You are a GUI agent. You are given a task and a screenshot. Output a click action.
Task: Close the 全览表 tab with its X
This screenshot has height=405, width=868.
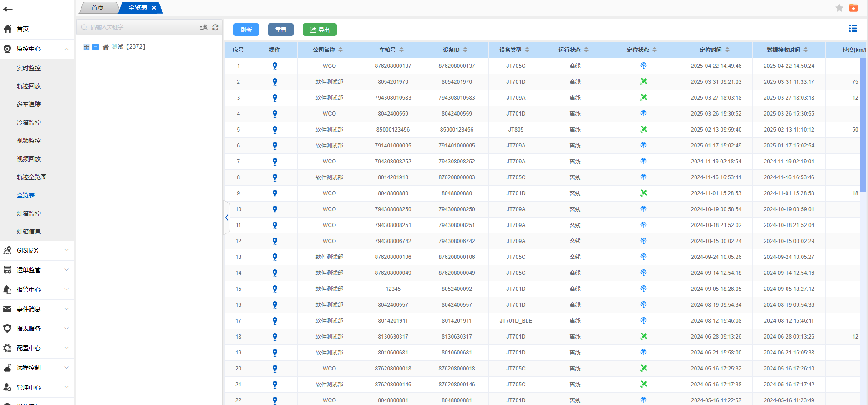154,8
